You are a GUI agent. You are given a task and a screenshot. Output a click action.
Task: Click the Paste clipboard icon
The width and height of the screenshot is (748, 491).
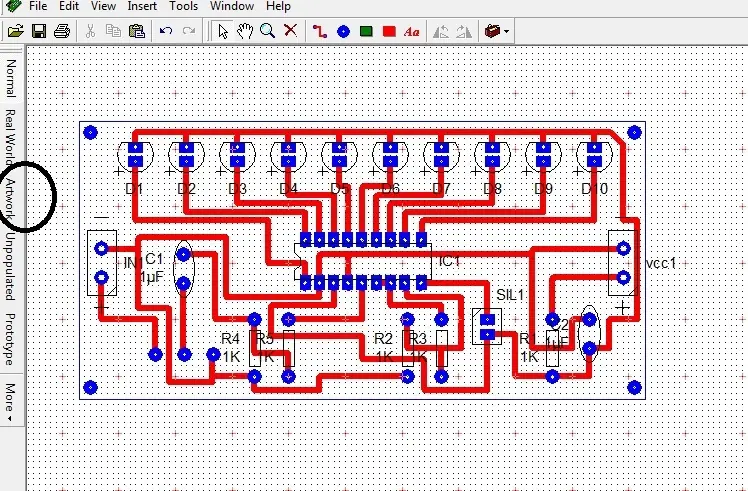[137, 31]
